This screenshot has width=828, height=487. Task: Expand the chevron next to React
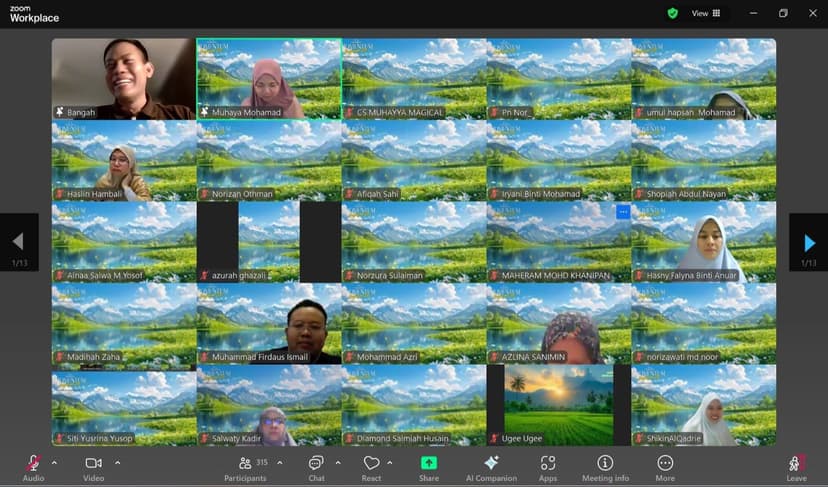pos(389,463)
